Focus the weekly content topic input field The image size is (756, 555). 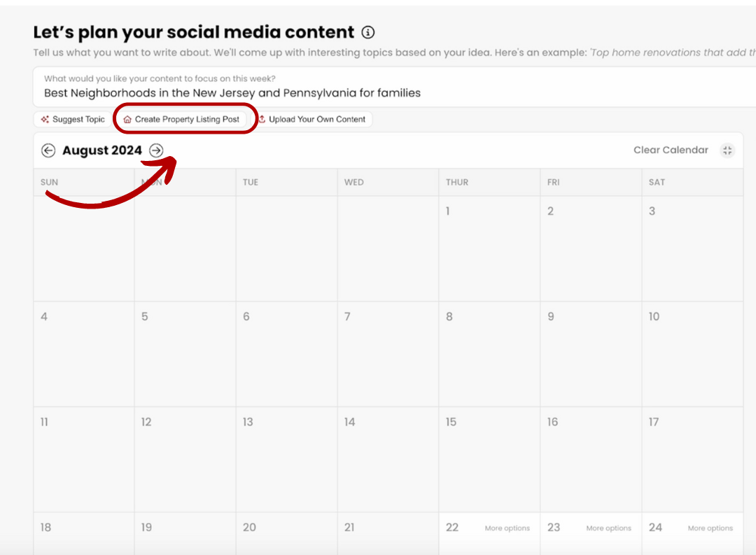click(394, 87)
